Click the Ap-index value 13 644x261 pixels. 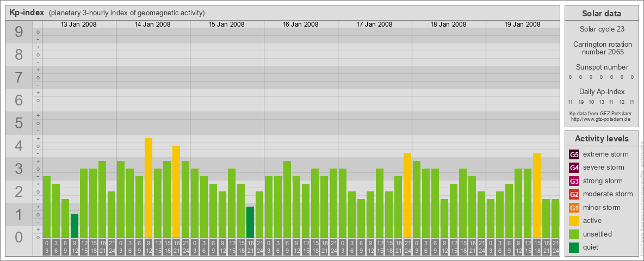601,102
